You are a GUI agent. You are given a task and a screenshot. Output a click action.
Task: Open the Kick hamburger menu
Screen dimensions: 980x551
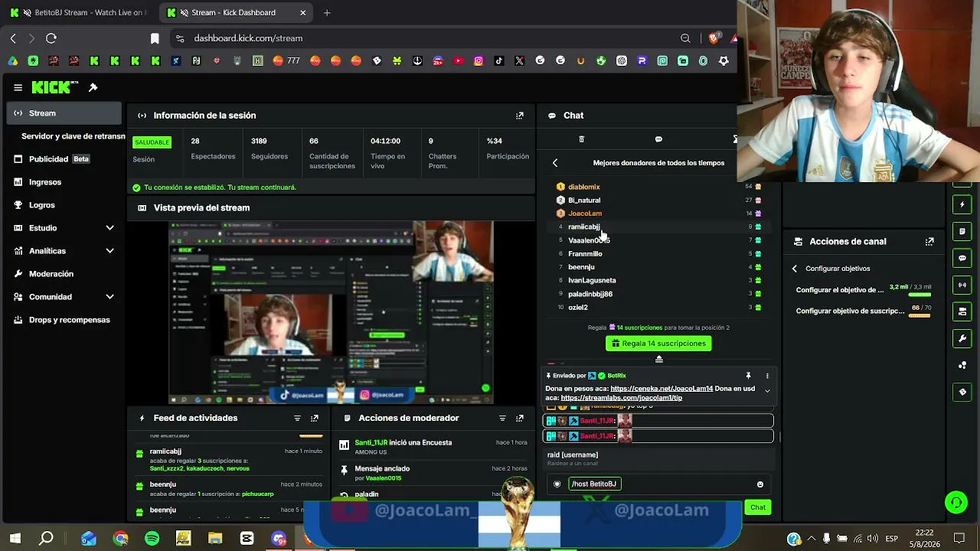18,88
